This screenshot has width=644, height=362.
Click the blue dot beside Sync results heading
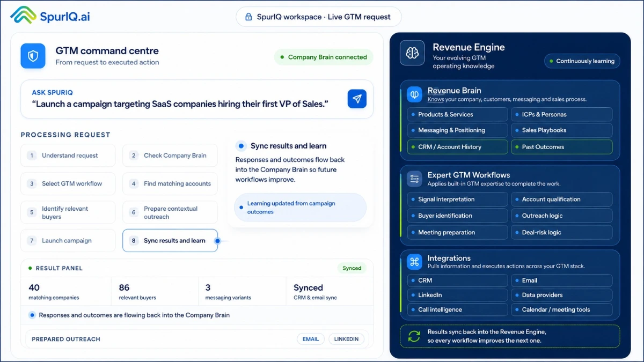[241, 146]
